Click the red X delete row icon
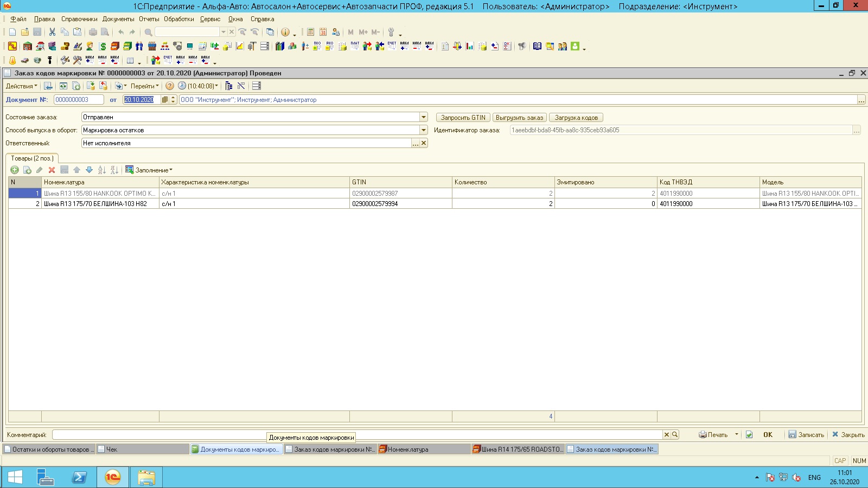 [52, 170]
